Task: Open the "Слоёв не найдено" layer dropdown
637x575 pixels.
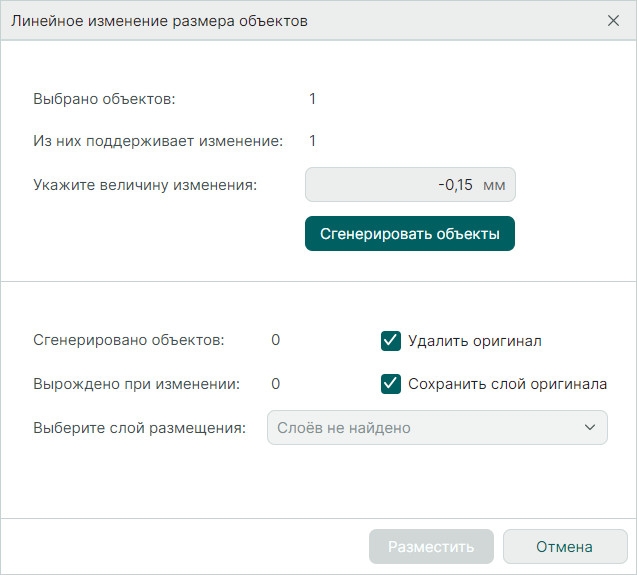Action: (436, 428)
